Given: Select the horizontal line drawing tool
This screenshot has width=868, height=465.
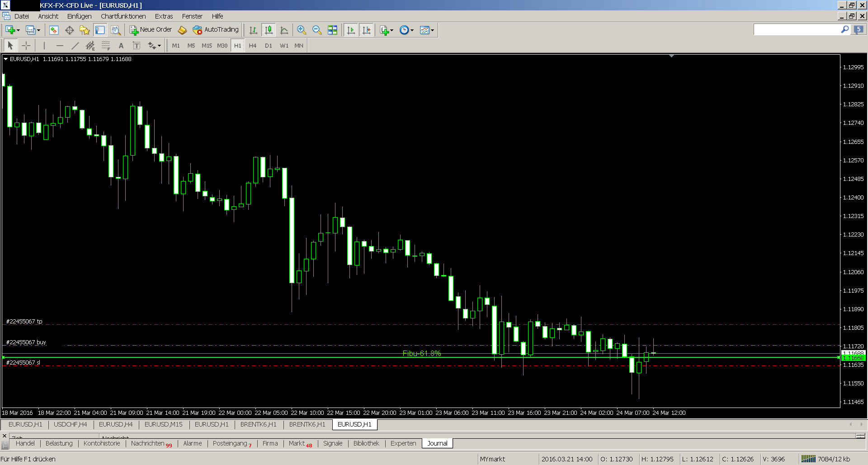Looking at the screenshot, I should (60, 45).
